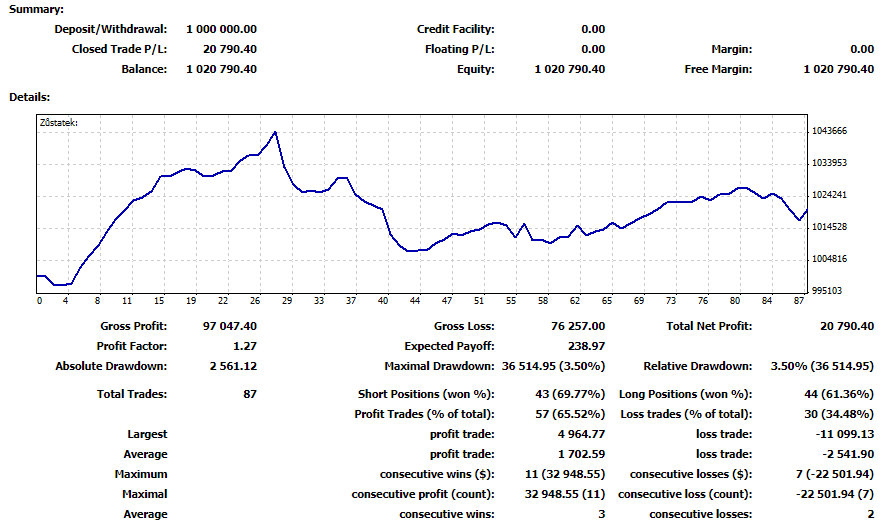Click the Summary heading
Viewport: 887px width, 525px height.
pyautogui.click(x=36, y=9)
